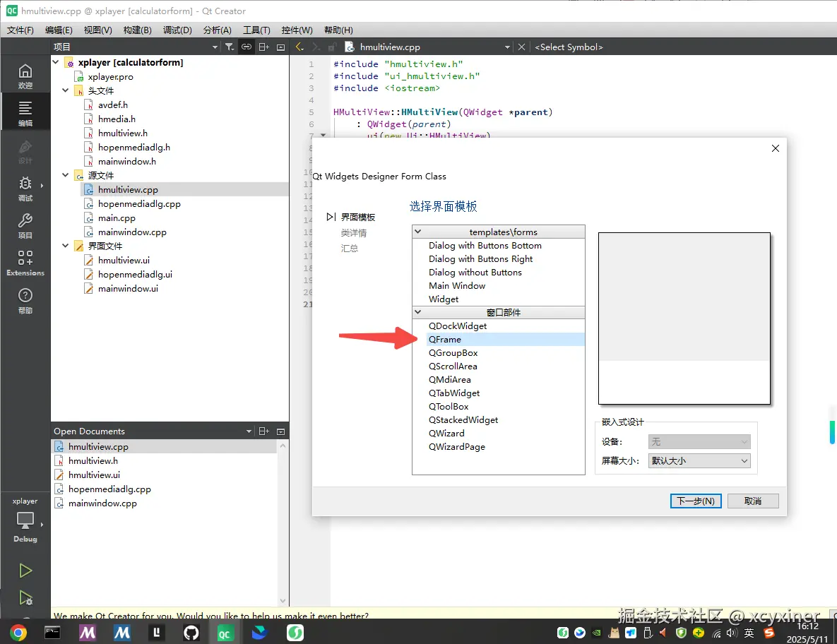Collapse the 头文件 folder
Viewport: 837px width, 644px height.
point(65,90)
